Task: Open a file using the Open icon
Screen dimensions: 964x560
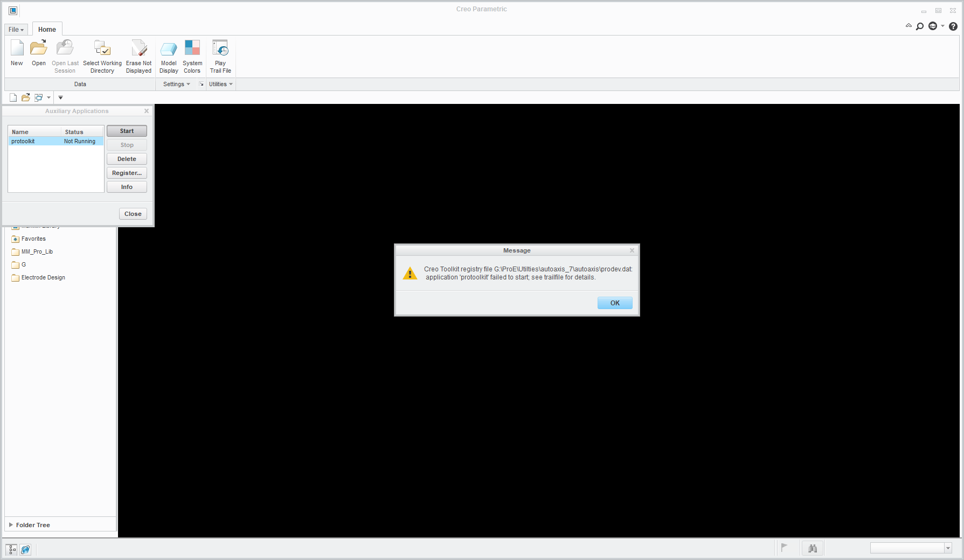Action: point(38,52)
